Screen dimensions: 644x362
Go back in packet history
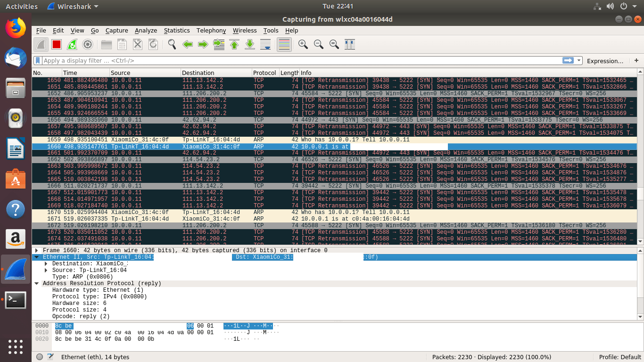[188, 44]
